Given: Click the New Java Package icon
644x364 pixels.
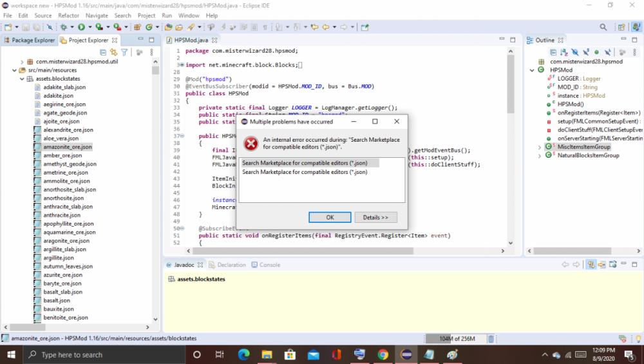Looking at the screenshot, I should [138, 27].
